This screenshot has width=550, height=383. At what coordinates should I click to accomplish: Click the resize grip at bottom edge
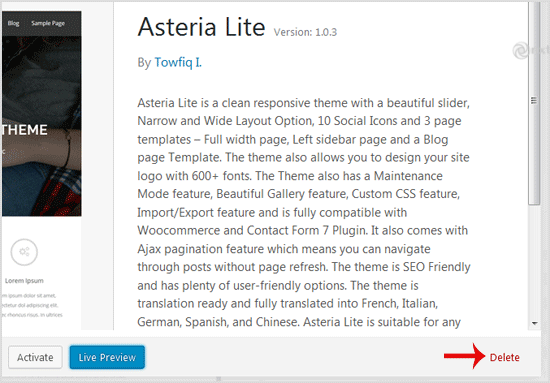point(219,379)
